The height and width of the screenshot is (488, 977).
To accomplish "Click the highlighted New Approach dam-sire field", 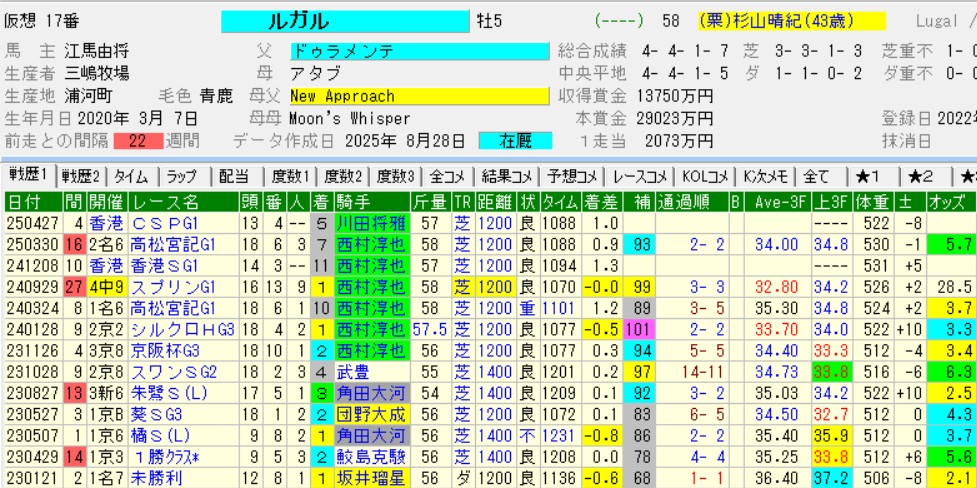I will (x=419, y=96).
